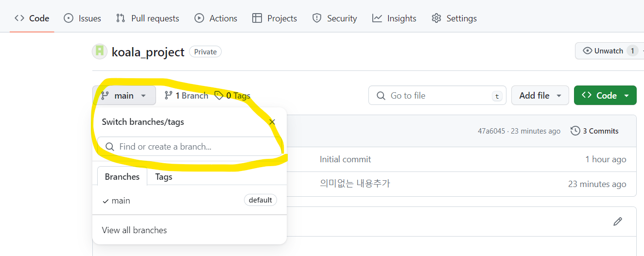This screenshot has height=256, width=644.
Task: Open the Code tab
Action: (x=32, y=18)
